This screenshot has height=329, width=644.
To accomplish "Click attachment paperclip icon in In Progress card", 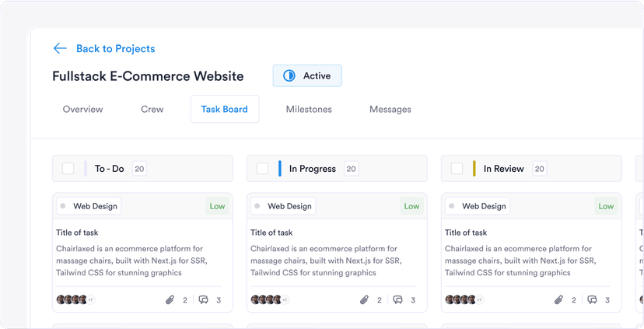I will click(364, 299).
